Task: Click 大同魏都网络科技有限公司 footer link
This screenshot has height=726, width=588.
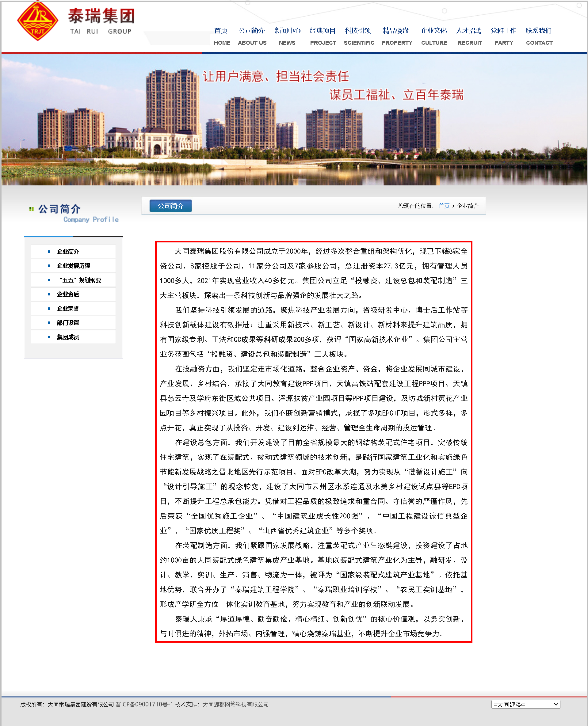Action: click(235, 704)
